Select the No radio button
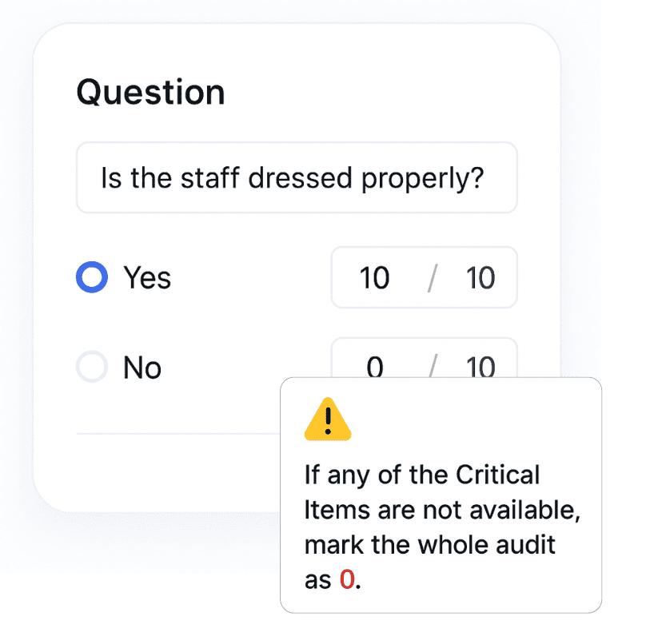The height and width of the screenshot is (644, 650). pyautogui.click(x=91, y=368)
